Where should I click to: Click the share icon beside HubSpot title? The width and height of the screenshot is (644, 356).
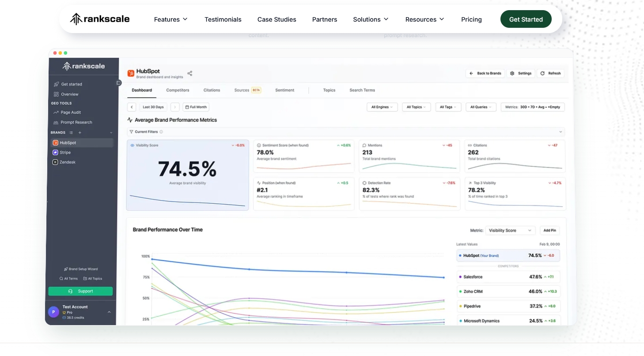tap(190, 73)
